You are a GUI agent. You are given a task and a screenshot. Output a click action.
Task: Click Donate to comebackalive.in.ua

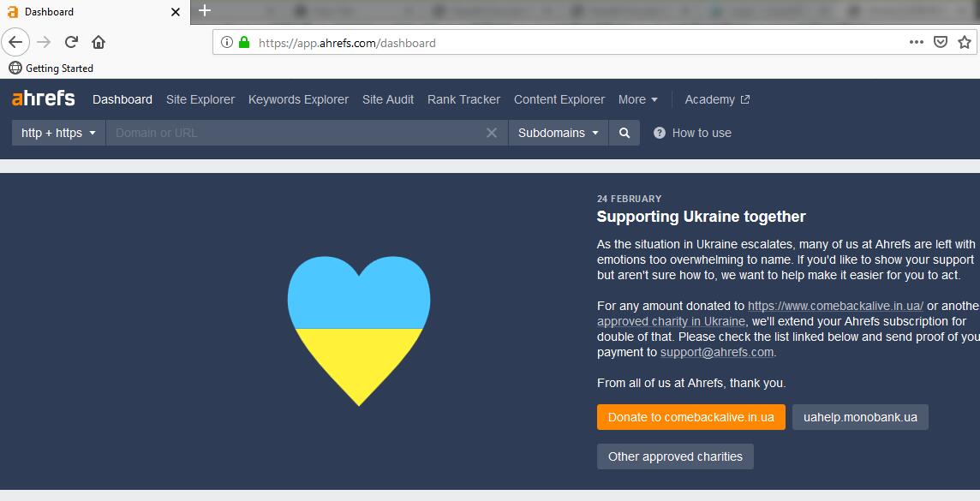690,417
